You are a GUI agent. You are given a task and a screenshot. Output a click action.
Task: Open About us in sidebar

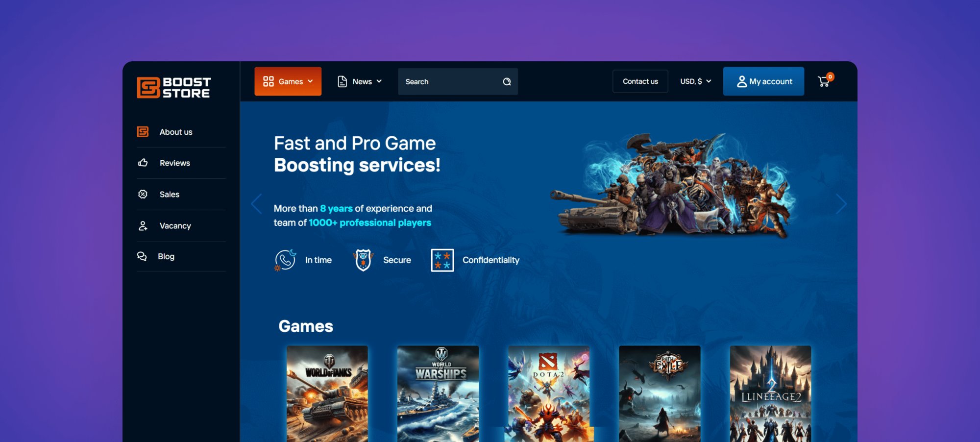[x=176, y=132]
